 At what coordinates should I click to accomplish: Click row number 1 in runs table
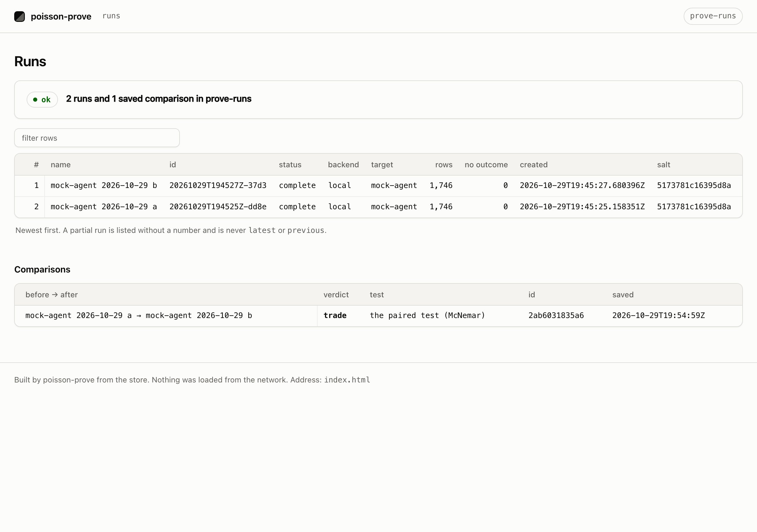point(37,186)
